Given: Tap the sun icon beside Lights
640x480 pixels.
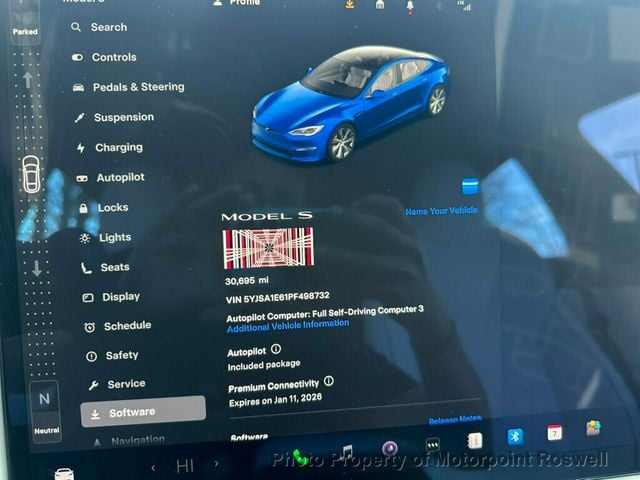Looking at the screenshot, I should tap(85, 238).
